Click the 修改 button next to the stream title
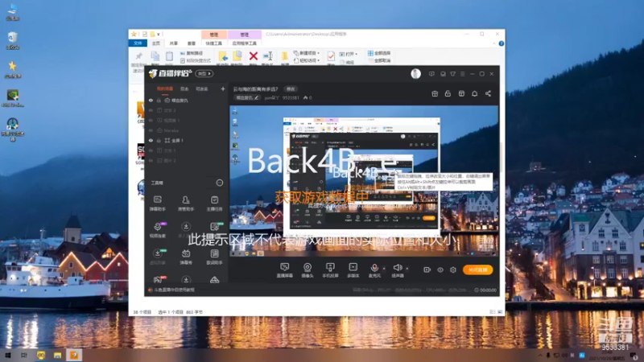This screenshot has width=644, height=362. pos(291,89)
